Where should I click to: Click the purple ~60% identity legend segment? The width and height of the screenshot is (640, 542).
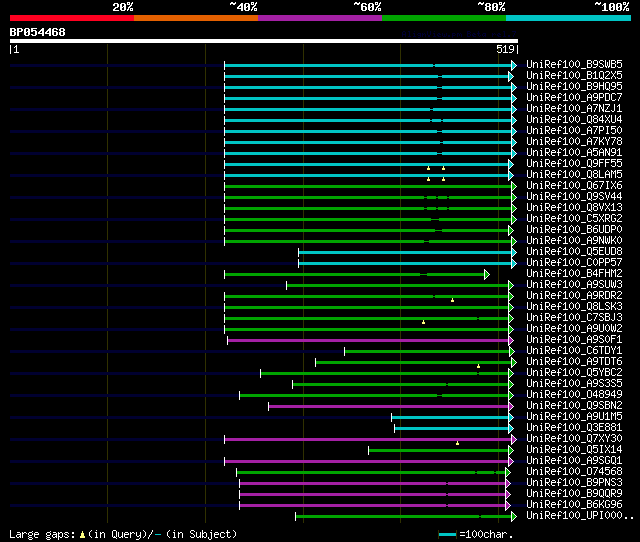[320, 18]
